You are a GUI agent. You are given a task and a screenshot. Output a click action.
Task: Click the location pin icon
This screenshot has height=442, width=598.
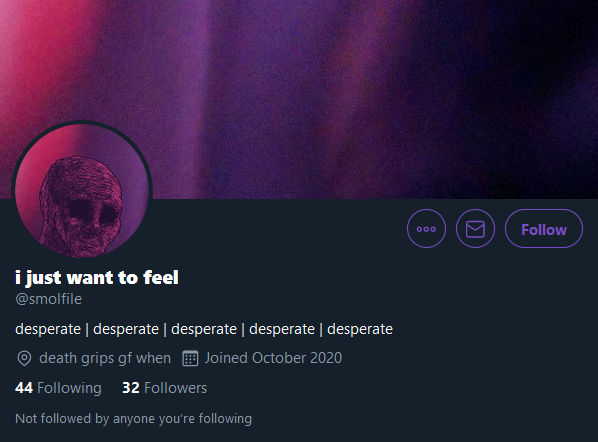tap(24, 358)
